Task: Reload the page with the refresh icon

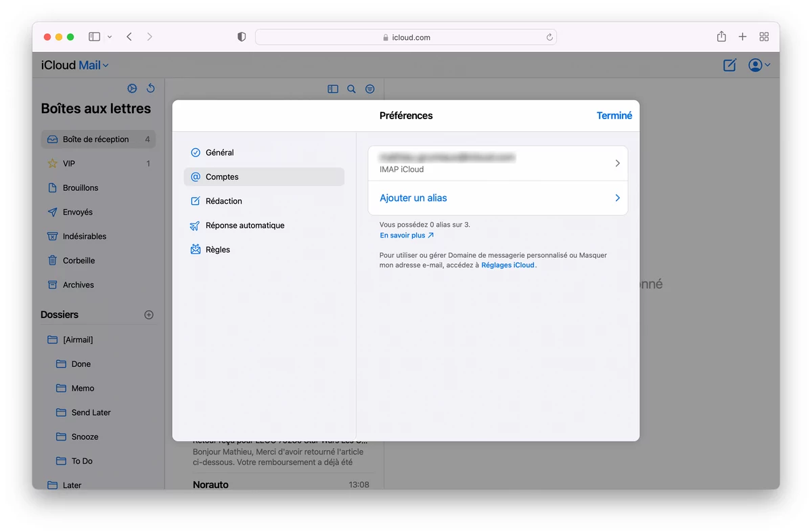Action: [x=549, y=37]
